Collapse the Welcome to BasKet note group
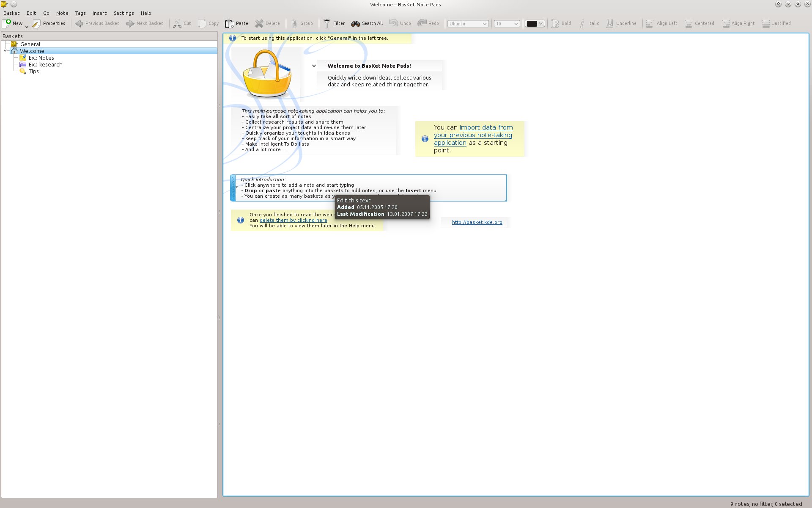Image resolution: width=812 pixels, height=508 pixels. click(x=314, y=66)
